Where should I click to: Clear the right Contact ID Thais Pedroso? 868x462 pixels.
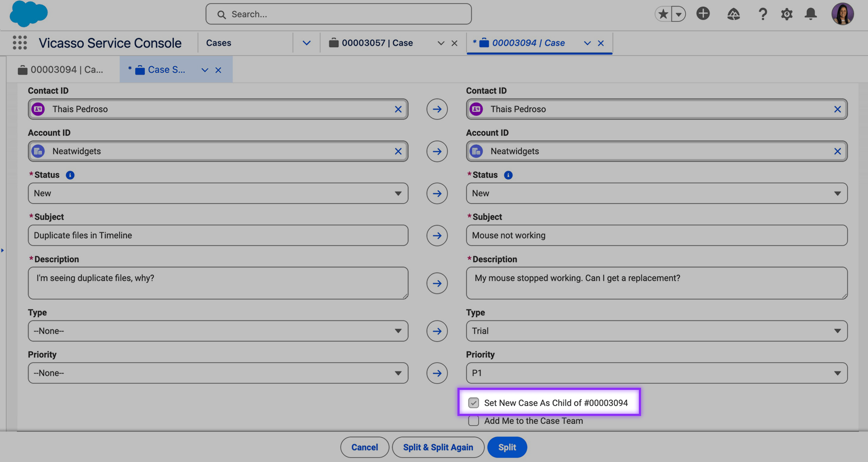click(838, 109)
